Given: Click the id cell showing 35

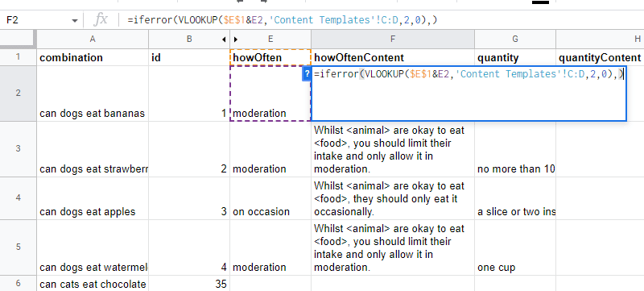Looking at the screenshot, I should (x=189, y=284).
